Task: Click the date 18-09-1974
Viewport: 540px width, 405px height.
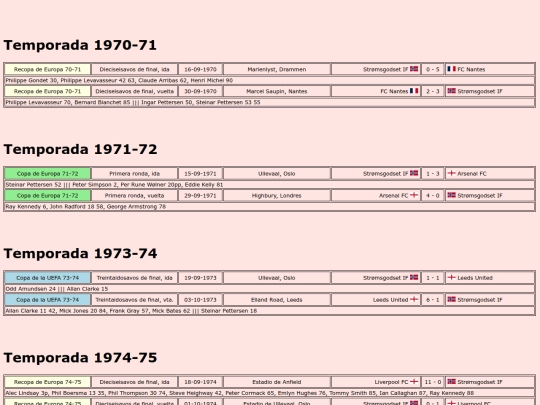Action: click(200, 382)
